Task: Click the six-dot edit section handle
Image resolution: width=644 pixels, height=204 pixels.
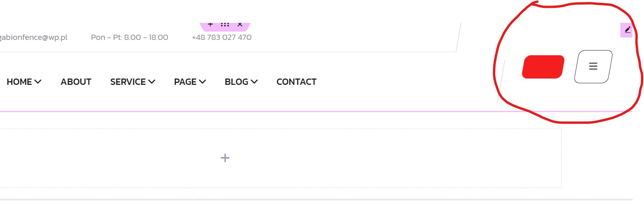Action: 225,25
